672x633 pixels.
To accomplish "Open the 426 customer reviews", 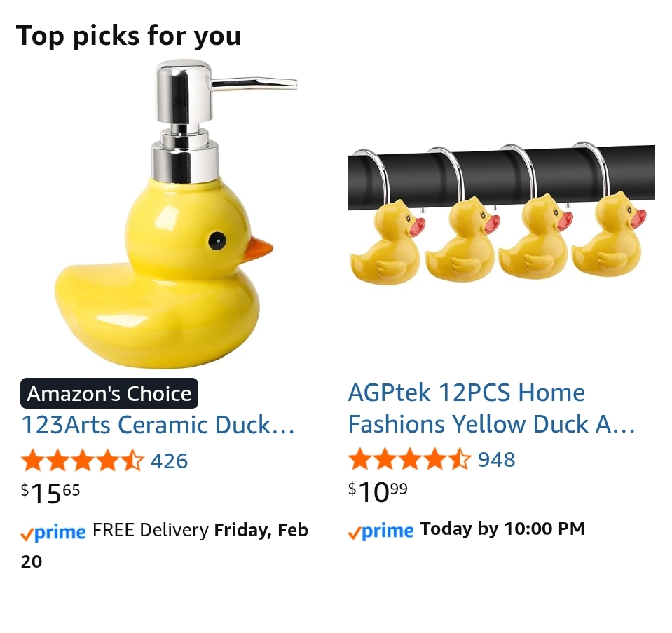I will point(169,461).
